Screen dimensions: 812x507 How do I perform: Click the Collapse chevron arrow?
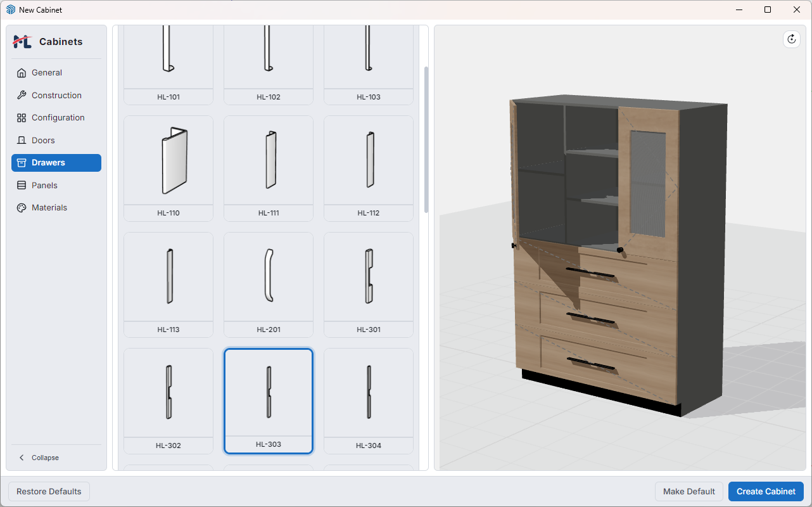pyautogui.click(x=22, y=458)
